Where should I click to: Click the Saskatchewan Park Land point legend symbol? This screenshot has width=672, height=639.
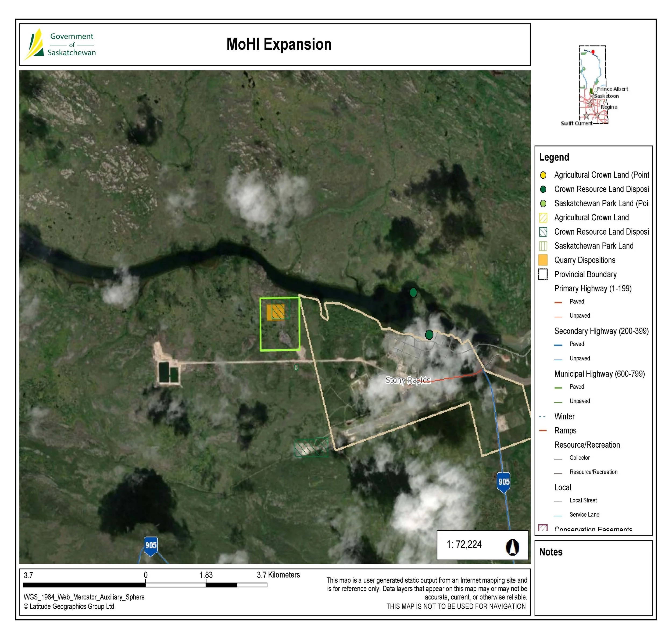(x=543, y=204)
